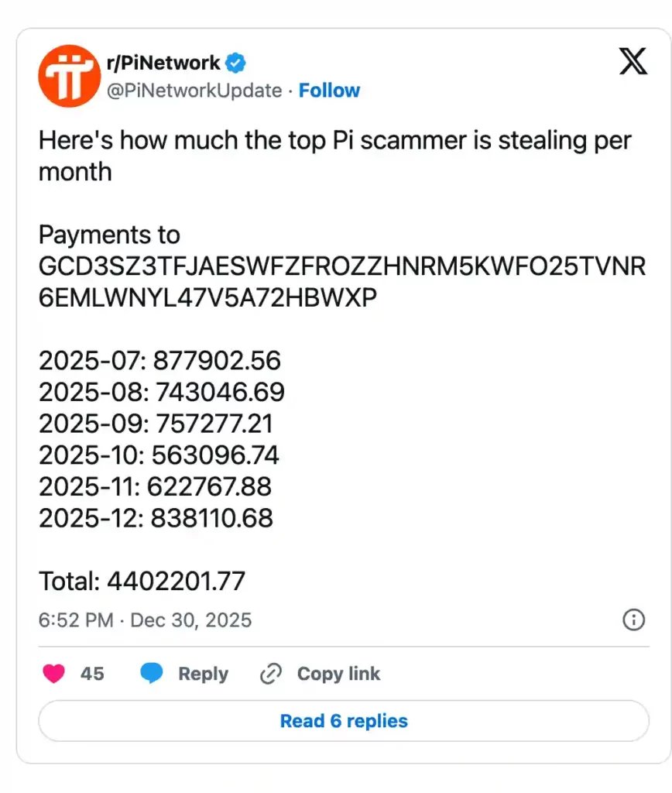Click the @PiNetworkUpdate handle
The height and width of the screenshot is (793, 672).
pos(194,91)
